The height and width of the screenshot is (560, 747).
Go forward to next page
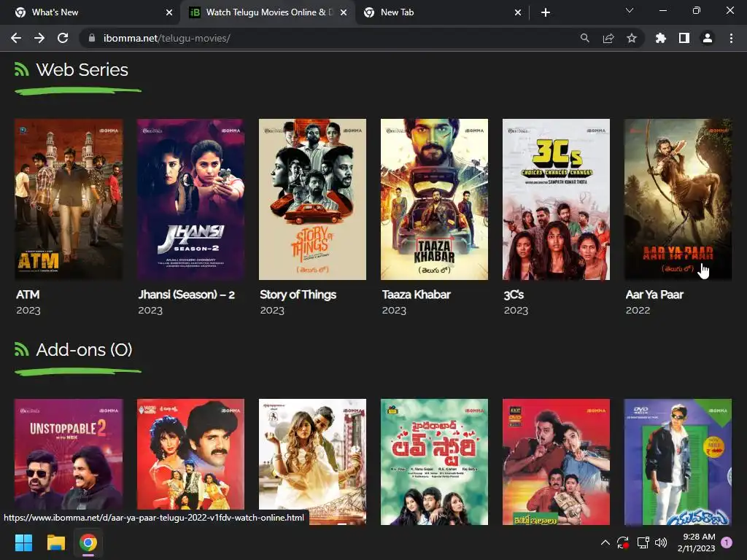[39, 38]
